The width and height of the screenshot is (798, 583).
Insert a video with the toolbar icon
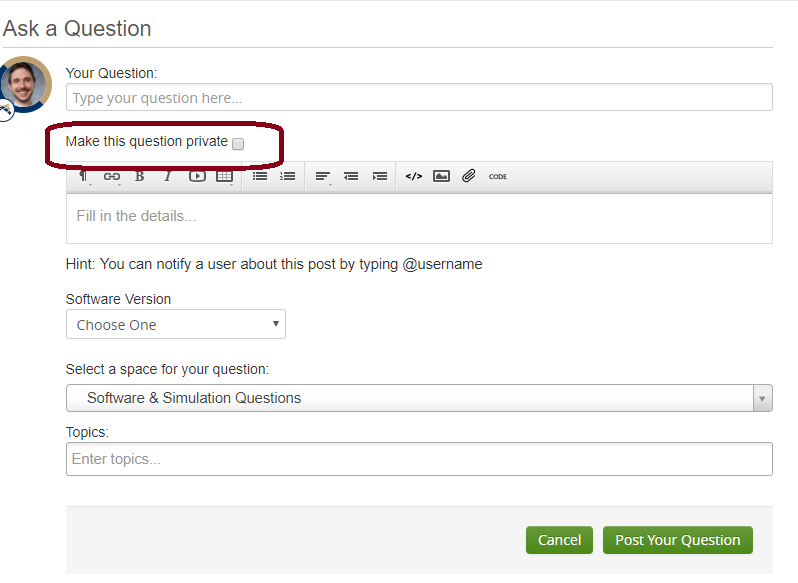coord(197,177)
